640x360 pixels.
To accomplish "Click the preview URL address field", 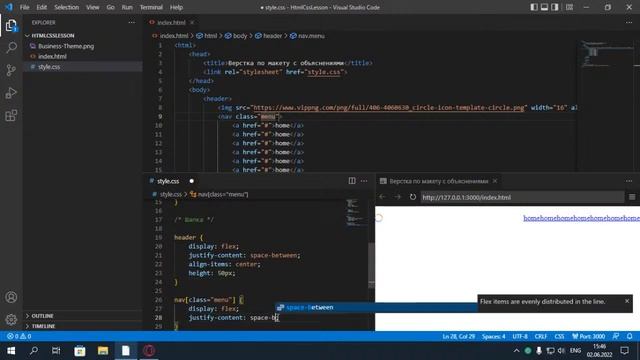I will 522,197.
